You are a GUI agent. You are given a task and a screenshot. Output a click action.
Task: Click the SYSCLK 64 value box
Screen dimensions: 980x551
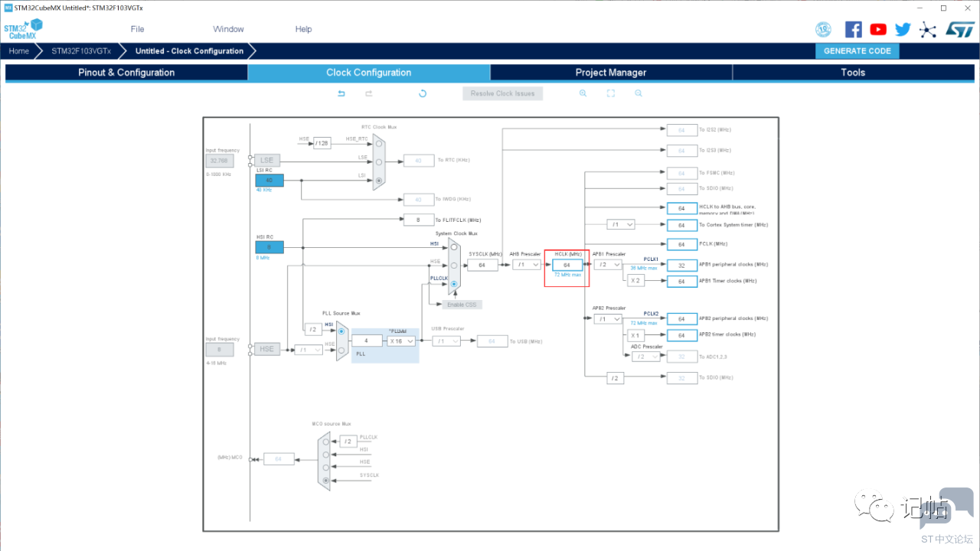pos(482,265)
